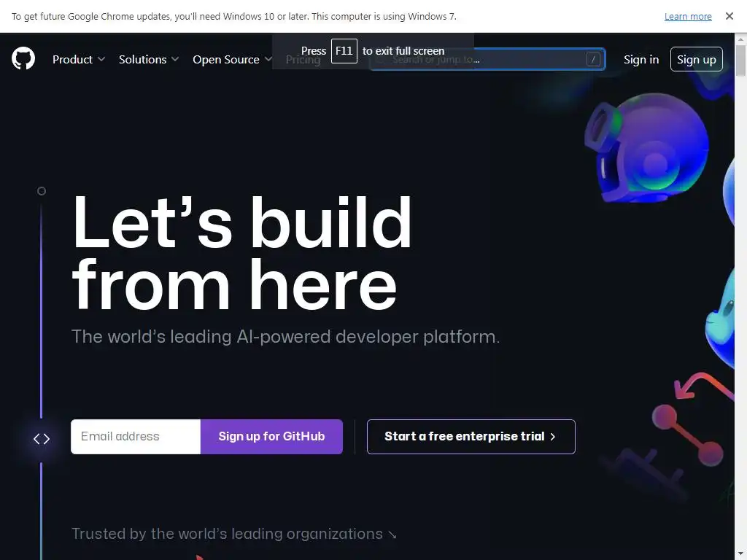Click the vertical scrollbar thumb

pos(741,61)
